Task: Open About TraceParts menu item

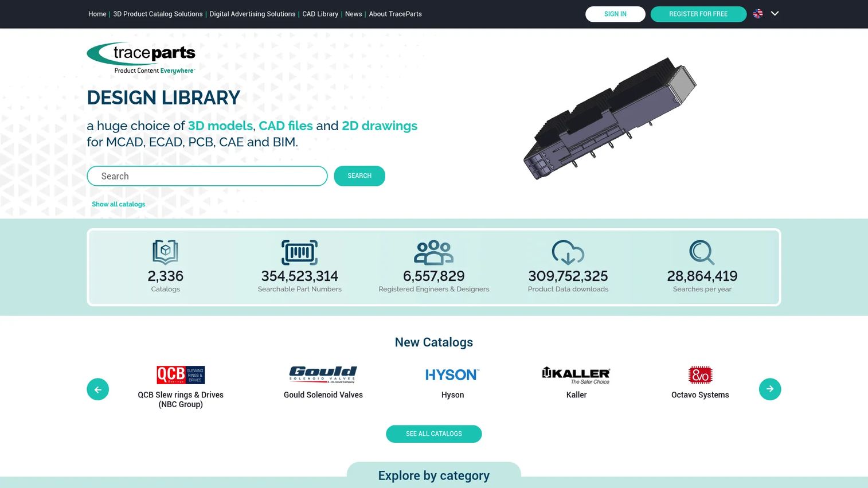Action: coord(395,14)
